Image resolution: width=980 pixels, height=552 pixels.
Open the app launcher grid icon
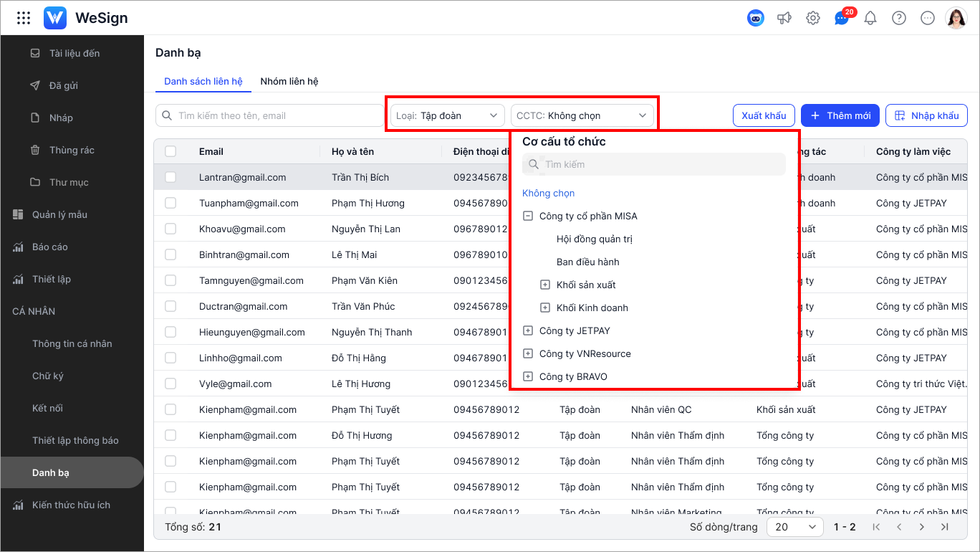click(x=24, y=18)
